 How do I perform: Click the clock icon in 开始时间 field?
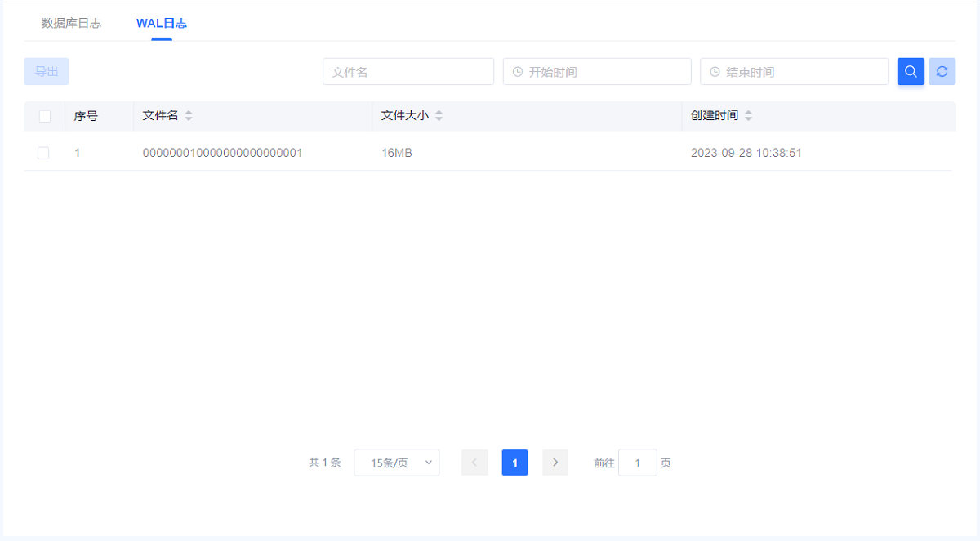517,72
